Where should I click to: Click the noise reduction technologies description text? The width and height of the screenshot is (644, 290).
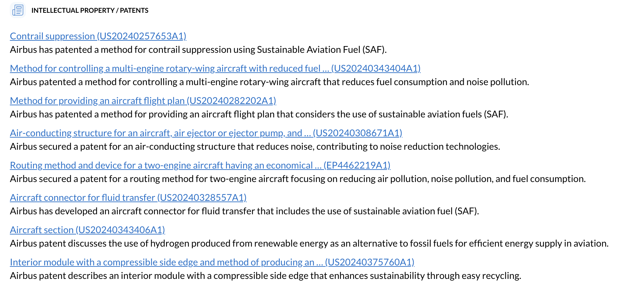[255, 146]
